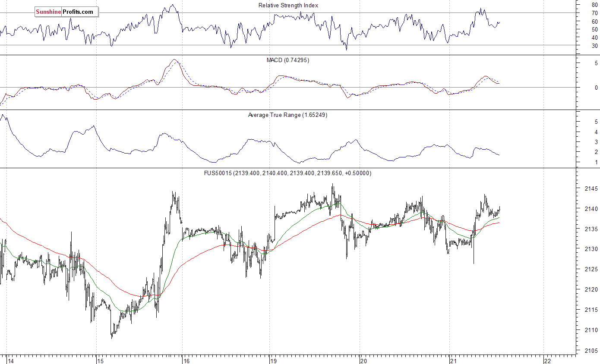
Task: Select the FUS50015 price panel title
Action: pos(288,173)
